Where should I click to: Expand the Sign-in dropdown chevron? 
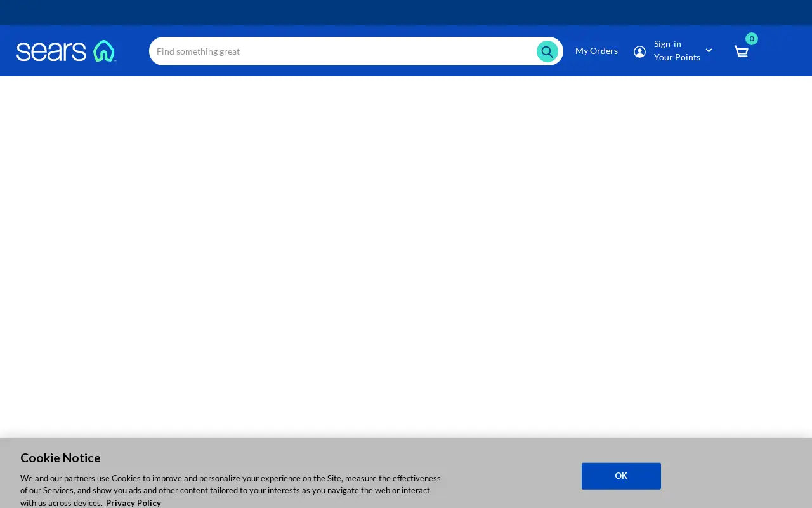[709, 50]
